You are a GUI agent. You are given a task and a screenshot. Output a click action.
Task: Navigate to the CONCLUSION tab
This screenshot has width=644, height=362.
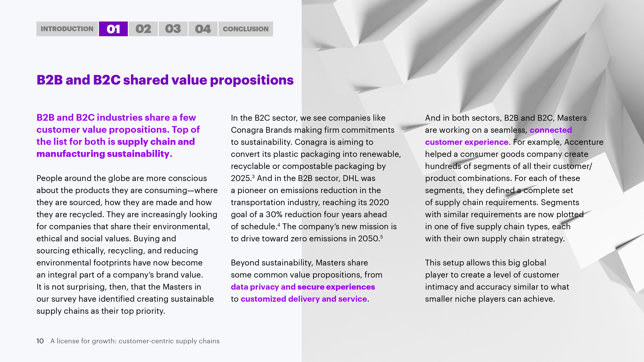pos(246,29)
